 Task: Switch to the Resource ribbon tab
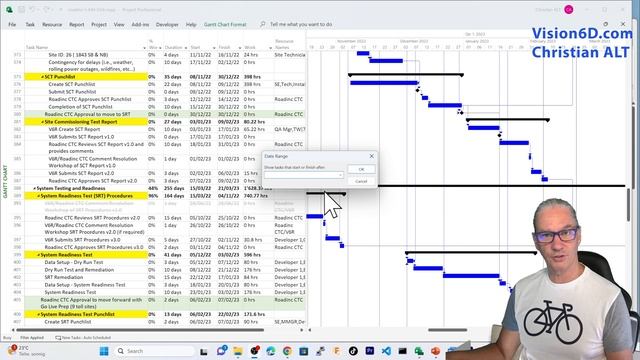click(x=52, y=24)
